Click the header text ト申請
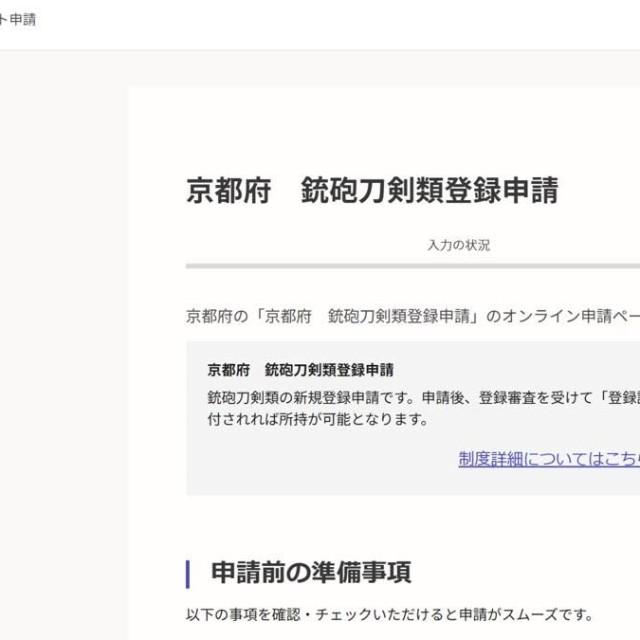The image size is (640, 640). (x=18, y=20)
